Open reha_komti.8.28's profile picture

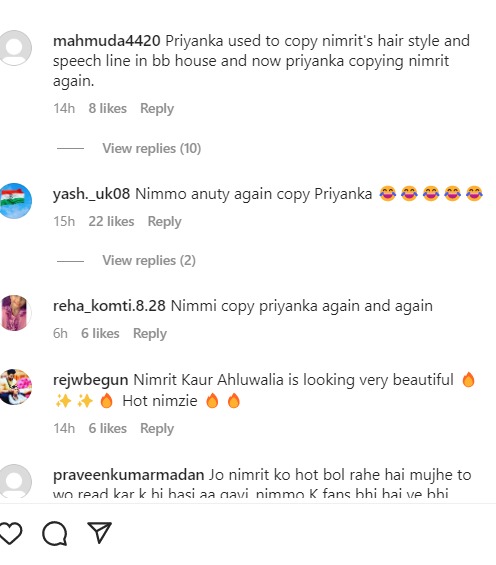(x=14, y=313)
